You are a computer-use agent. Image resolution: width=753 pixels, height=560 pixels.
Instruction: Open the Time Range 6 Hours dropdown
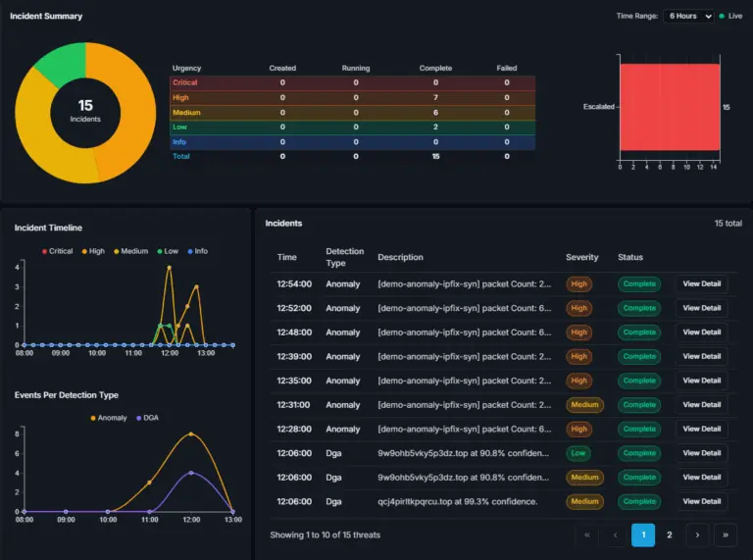tap(688, 16)
